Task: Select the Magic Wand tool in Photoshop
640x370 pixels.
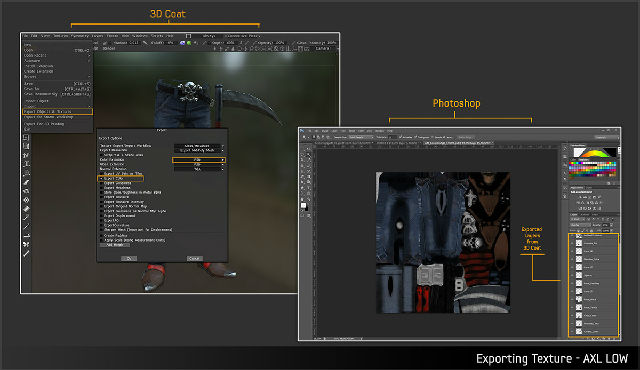Action: [308, 155]
